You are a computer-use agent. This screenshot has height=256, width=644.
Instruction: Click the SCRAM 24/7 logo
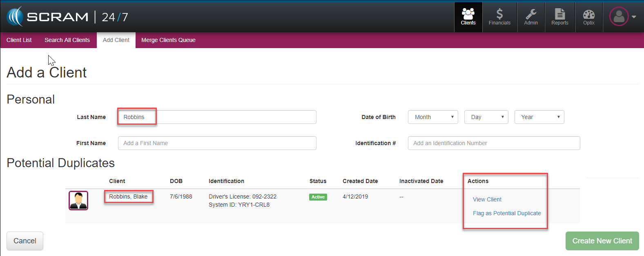(67, 17)
